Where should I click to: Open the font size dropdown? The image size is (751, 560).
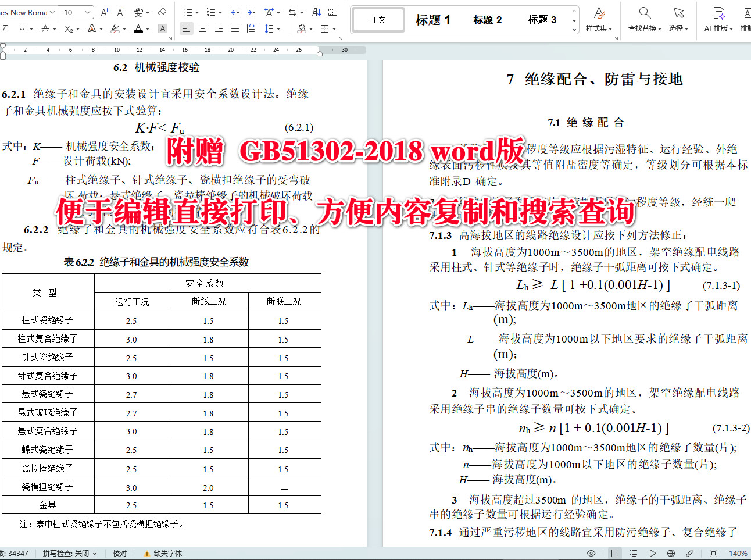(x=88, y=12)
